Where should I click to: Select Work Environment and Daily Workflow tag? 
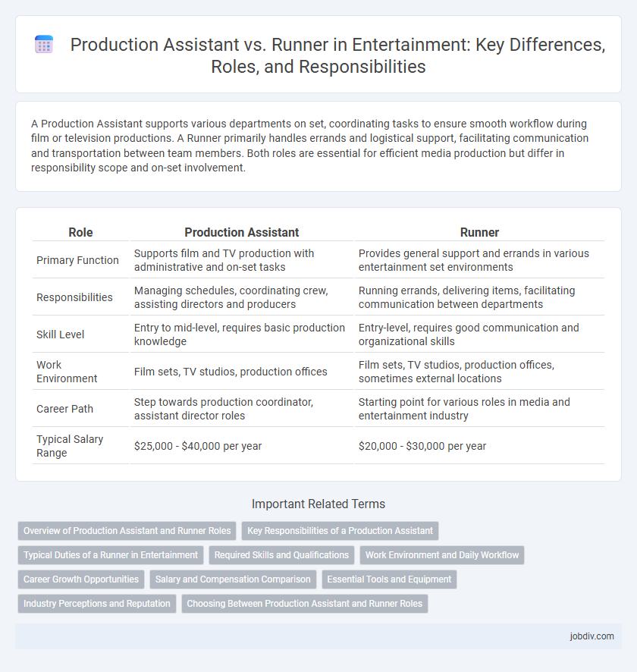[442, 555]
